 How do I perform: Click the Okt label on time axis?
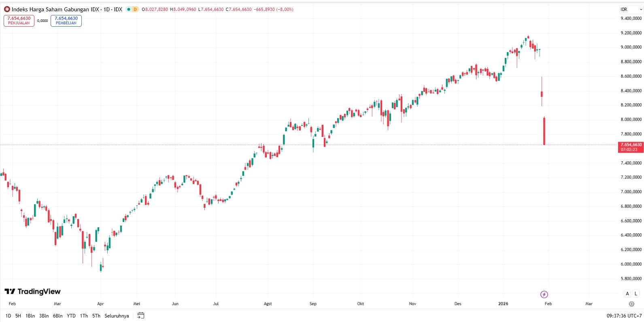click(x=360, y=304)
